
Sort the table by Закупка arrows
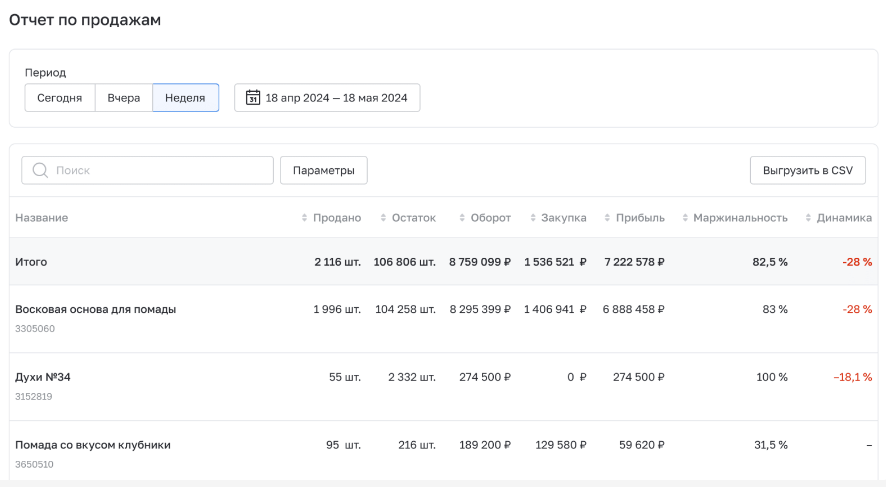[x=533, y=218]
